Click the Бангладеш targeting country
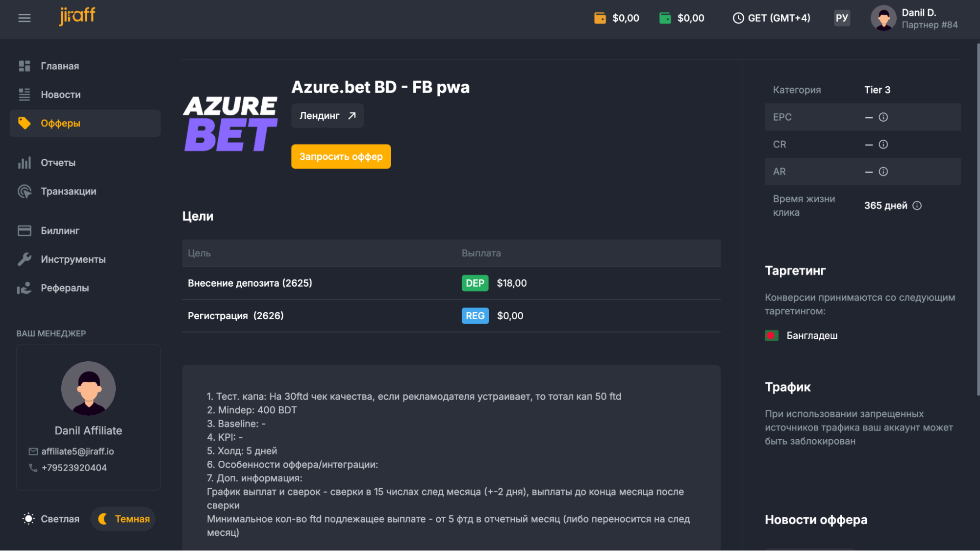980x551 pixels. point(812,336)
